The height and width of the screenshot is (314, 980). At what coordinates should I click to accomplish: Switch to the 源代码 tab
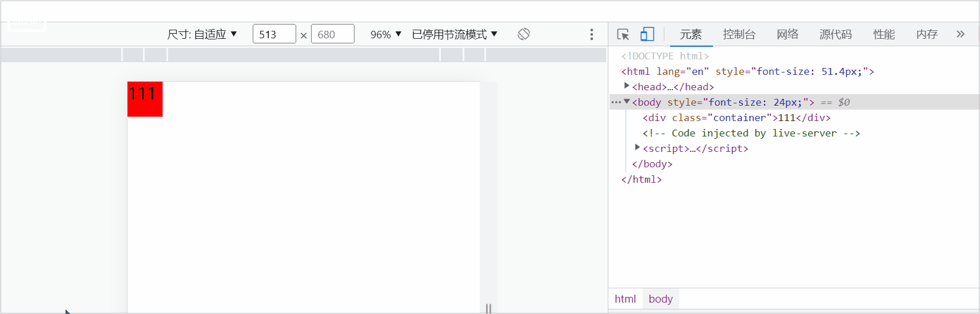[x=835, y=34]
